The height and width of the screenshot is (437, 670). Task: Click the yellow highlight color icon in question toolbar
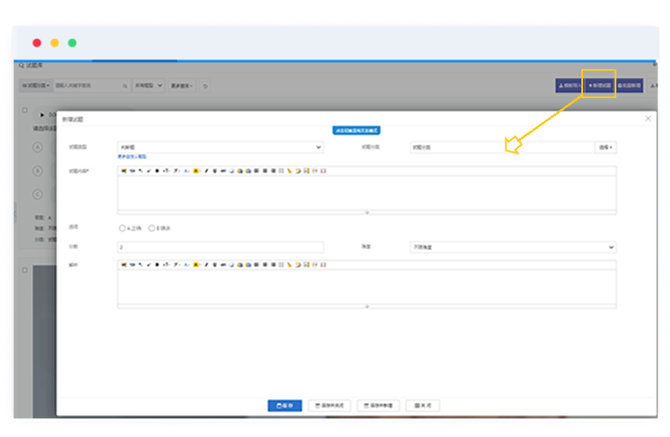tap(195, 171)
